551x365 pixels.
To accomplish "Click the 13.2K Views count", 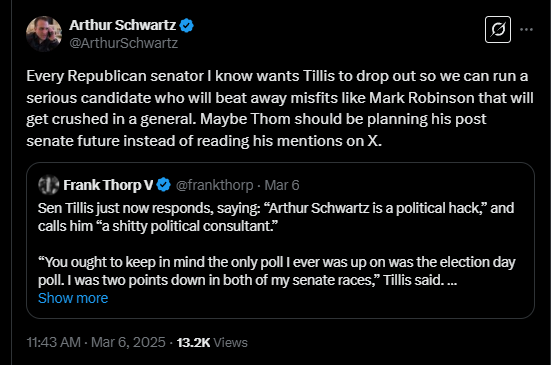I will coord(212,342).
